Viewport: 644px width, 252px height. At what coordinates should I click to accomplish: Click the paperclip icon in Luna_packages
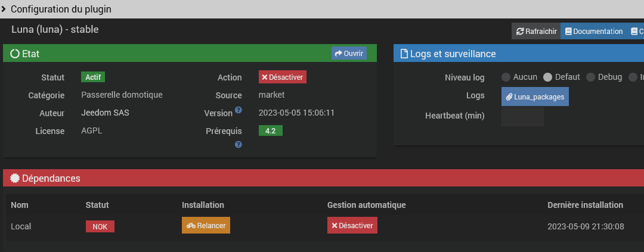click(x=509, y=97)
